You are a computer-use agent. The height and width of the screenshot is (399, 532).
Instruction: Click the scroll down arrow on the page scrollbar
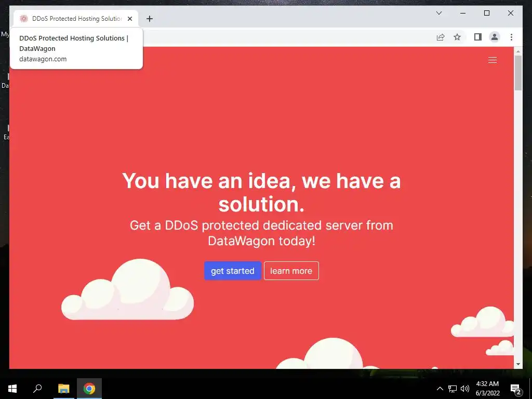[518, 364]
